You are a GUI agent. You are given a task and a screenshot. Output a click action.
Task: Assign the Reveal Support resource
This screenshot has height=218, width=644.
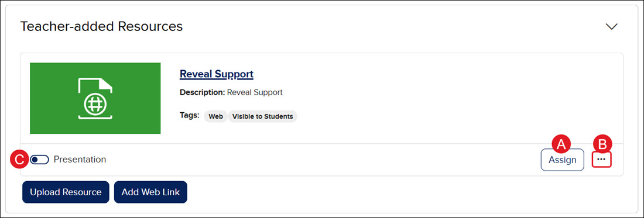point(562,160)
